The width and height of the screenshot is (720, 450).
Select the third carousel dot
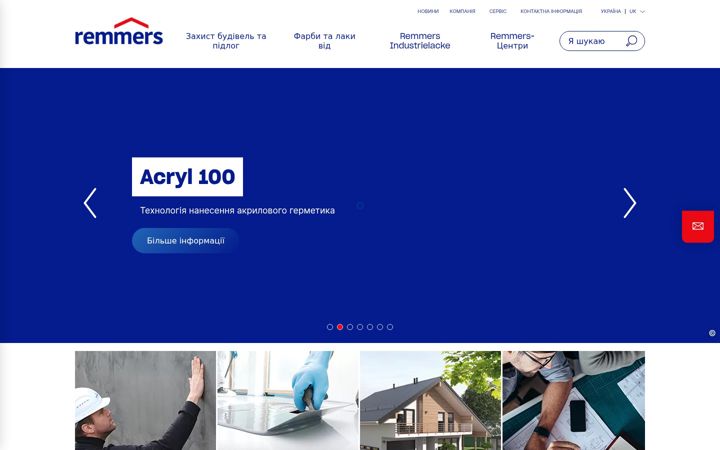point(350,327)
